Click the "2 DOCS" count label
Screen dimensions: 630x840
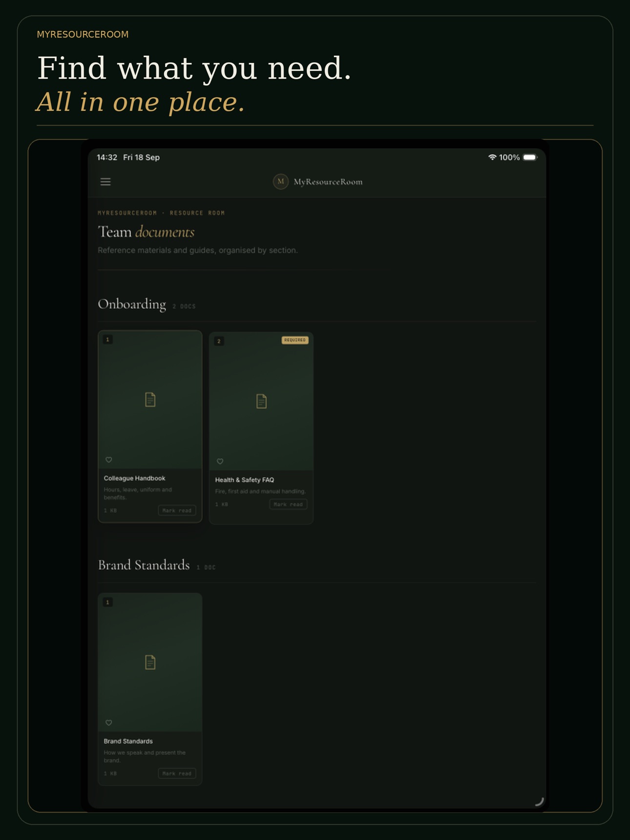(x=184, y=306)
